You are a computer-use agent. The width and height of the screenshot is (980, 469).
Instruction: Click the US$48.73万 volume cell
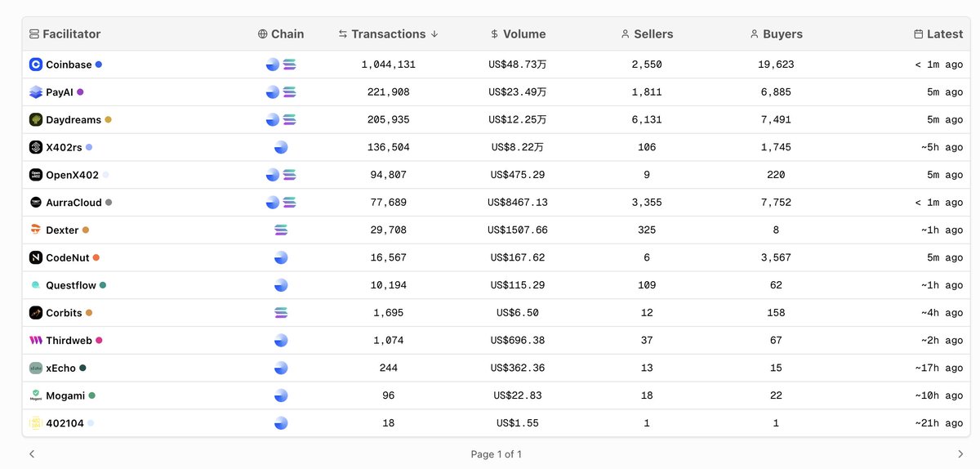tap(518, 65)
